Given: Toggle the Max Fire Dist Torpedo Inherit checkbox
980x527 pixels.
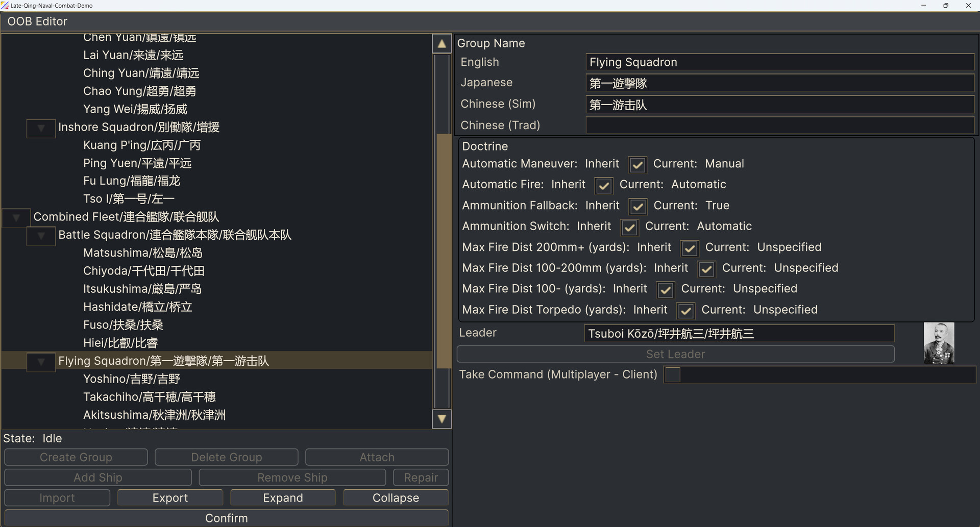Looking at the screenshot, I should tap(685, 311).
